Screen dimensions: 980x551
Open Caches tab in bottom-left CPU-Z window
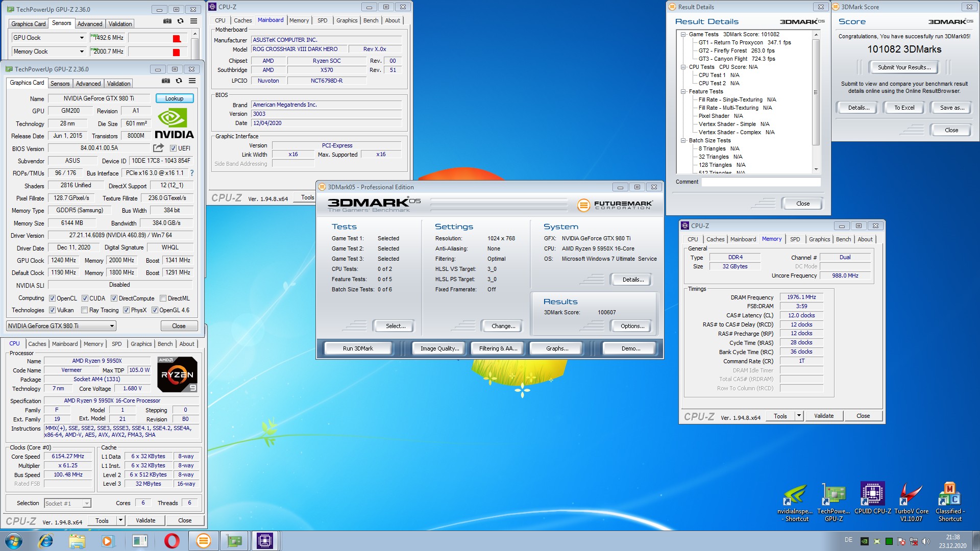pyautogui.click(x=37, y=344)
